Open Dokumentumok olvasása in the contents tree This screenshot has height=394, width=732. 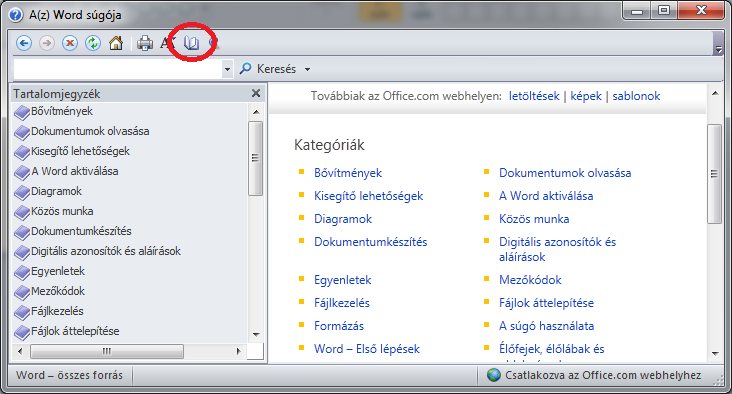(90, 131)
